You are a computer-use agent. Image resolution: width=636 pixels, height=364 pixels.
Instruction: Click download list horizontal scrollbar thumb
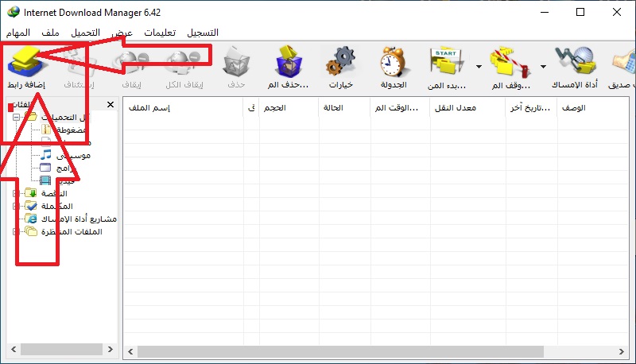341,351
